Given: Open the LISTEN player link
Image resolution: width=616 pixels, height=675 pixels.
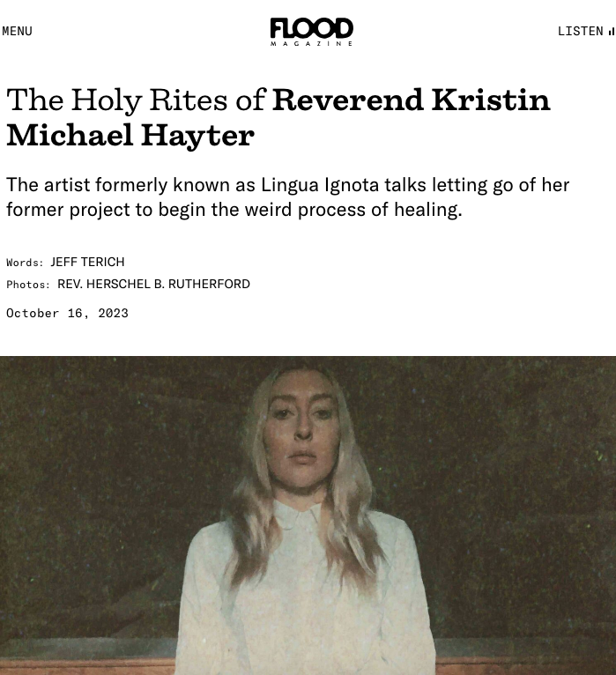Looking at the screenshot, I should point(585,31).
